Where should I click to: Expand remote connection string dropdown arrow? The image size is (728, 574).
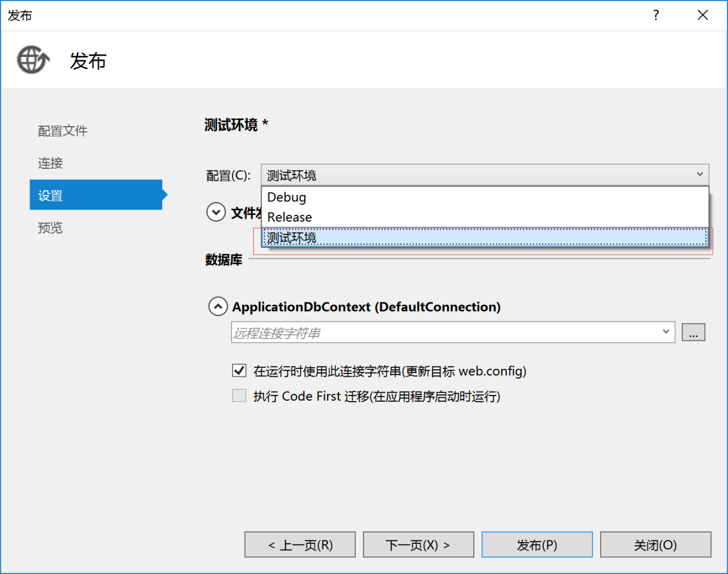pyautogui.click(x=665, y=332)
